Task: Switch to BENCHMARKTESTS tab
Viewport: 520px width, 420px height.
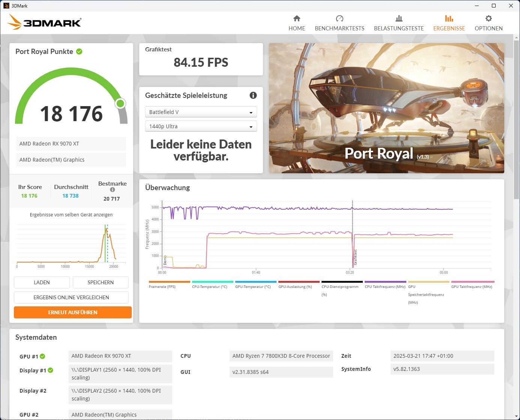Action: 340,23
